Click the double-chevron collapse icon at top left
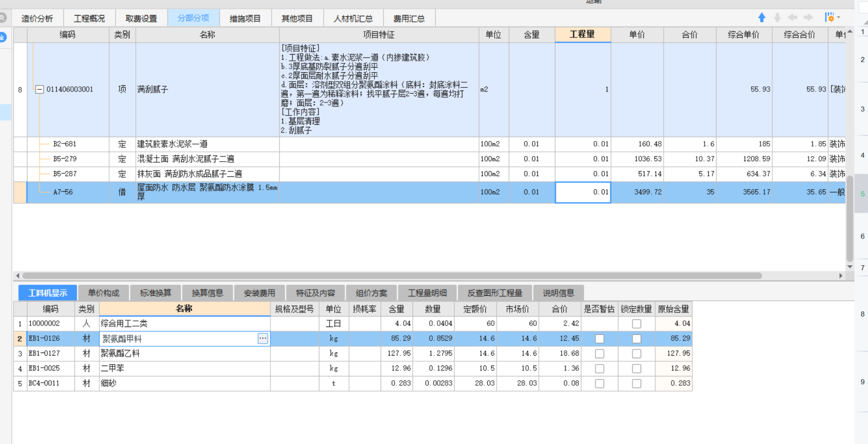The image size is (868, 444). pos(3,18)
